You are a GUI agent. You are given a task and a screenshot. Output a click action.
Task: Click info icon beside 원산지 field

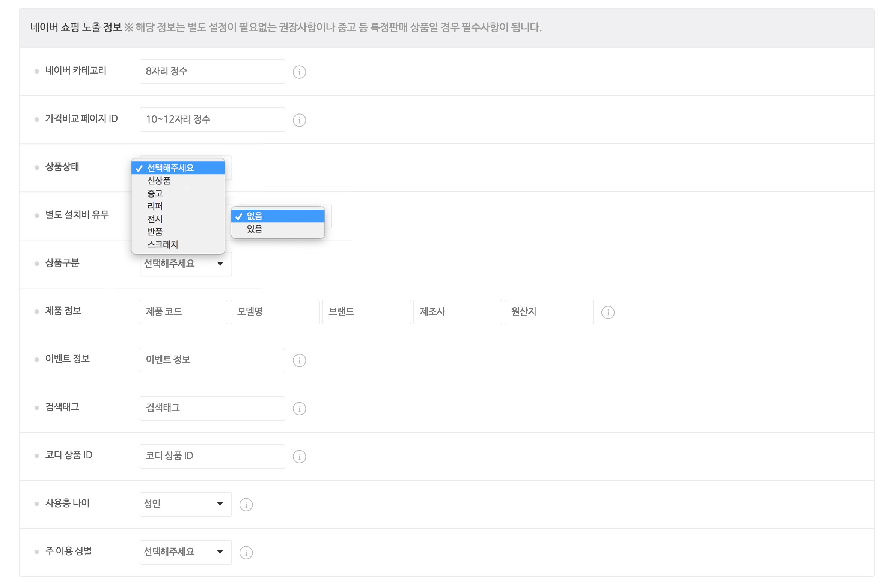[608, 312]
